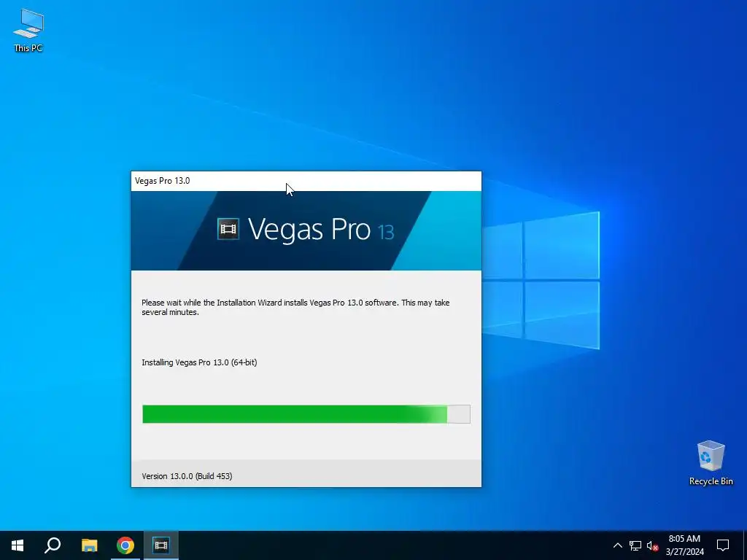This screenshot has width=747, height=560.
Task: Open the notification center icon
Action: 723,545
